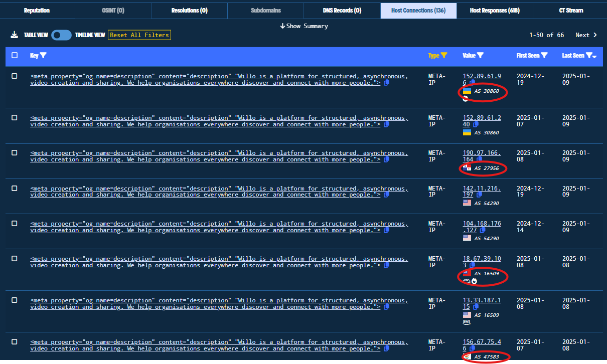Copy IP address 142.11.216.197
Image resolution: width=607 pixels, height=364 pixels.
pyautogui.click(x=479, y=195)
